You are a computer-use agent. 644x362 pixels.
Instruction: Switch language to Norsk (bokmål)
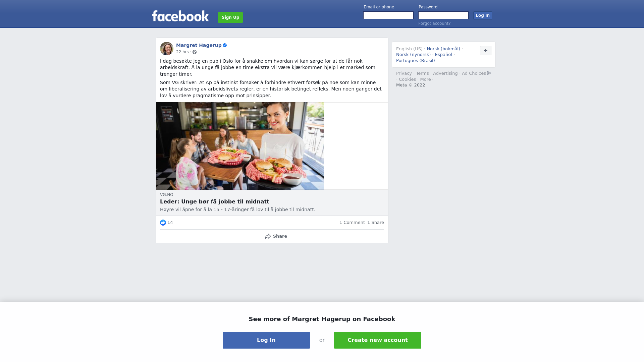pyautogui.click(x=443, y=49)
